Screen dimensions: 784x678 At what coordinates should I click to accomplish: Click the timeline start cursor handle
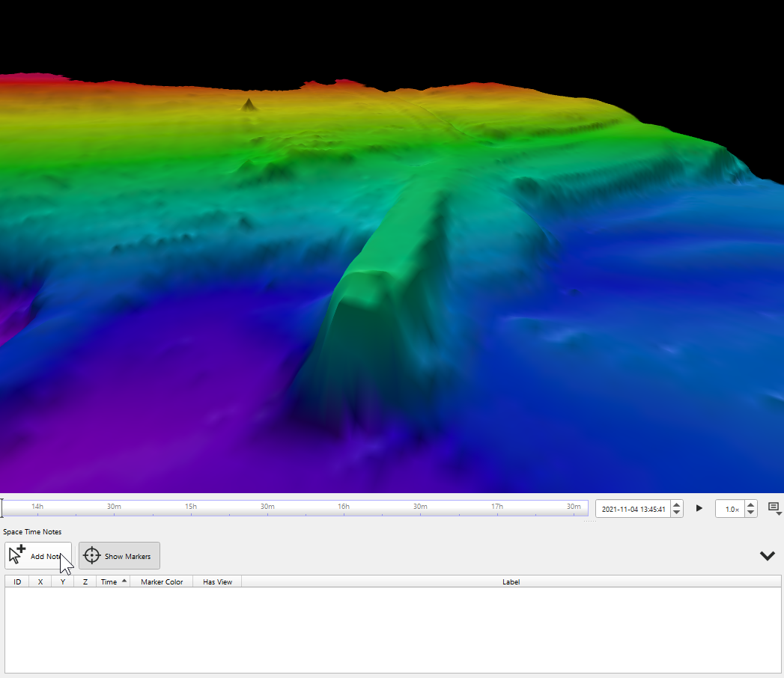pyautogui.click(x=2, y=508)
